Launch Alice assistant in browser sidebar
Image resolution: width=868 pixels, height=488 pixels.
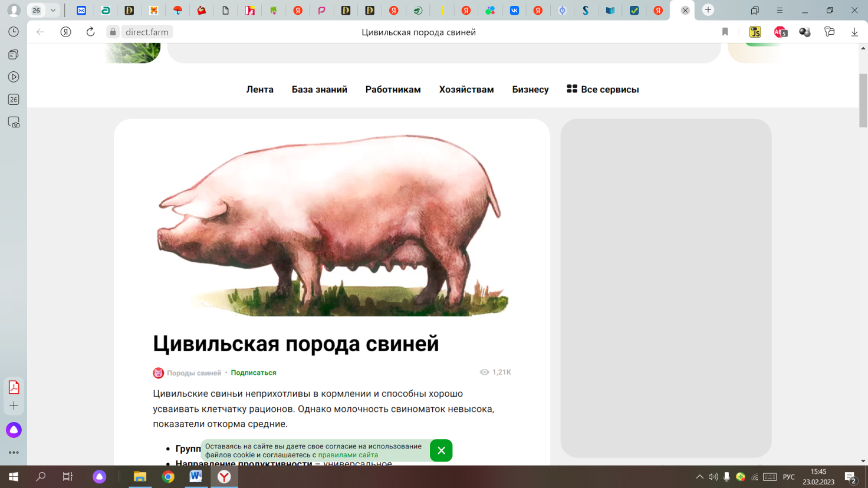pos(14,430)
